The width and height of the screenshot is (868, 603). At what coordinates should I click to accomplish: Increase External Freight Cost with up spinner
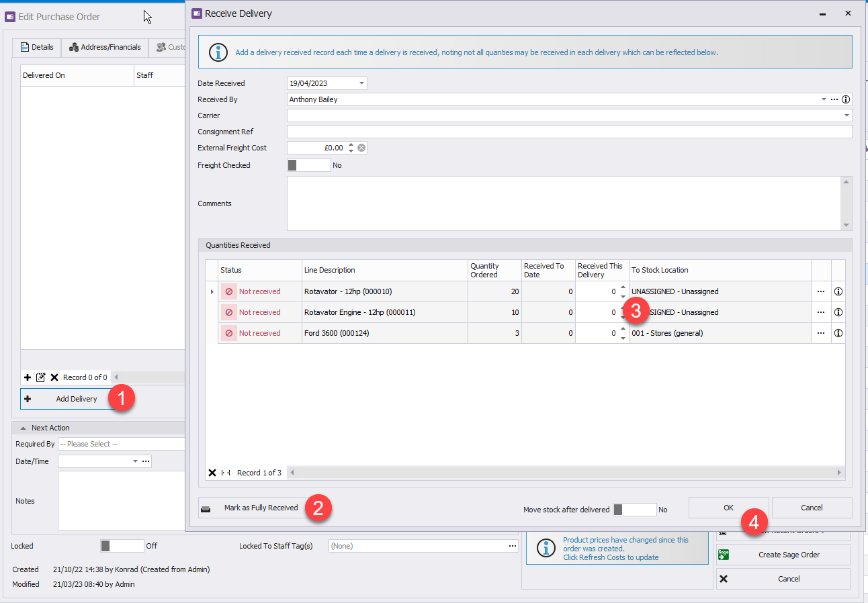point(351,145)
